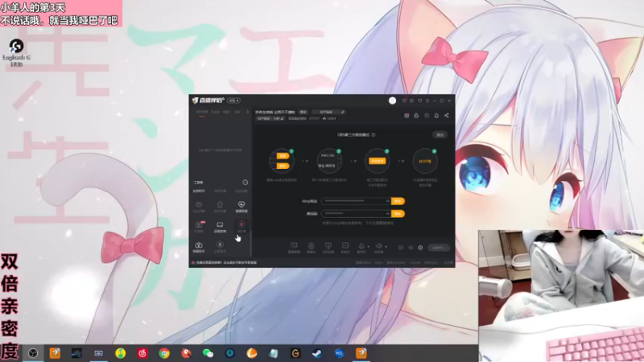Open the monitor-screen tool in the toolbox

tap(220, 227)
